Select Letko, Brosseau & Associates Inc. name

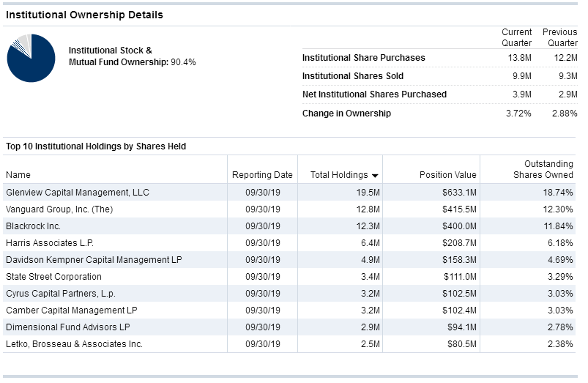[74, 344]
